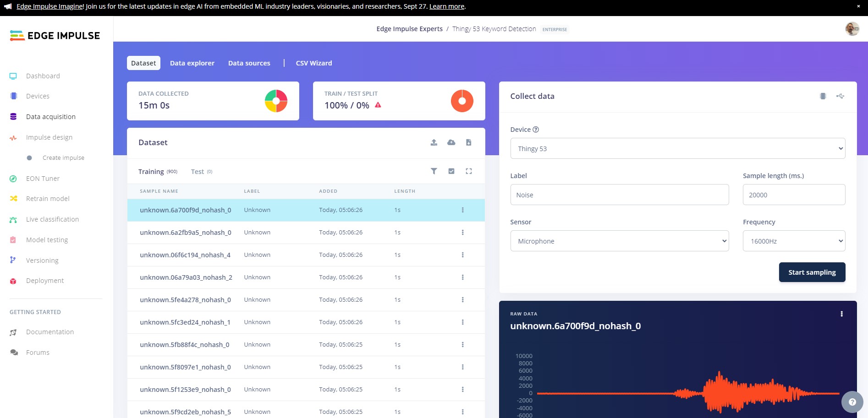Follow the Edge Impulse Imagine! banner link

(x=50, y=6)
